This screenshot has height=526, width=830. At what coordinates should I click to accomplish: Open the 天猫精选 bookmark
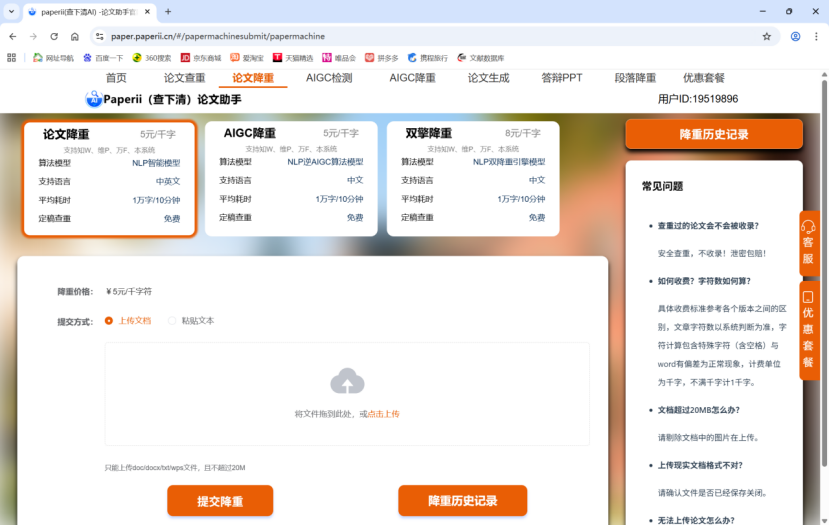pos(293,58)
